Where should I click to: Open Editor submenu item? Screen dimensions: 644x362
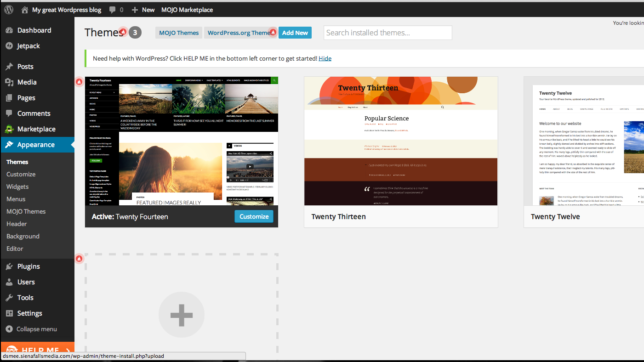[15, 249]
